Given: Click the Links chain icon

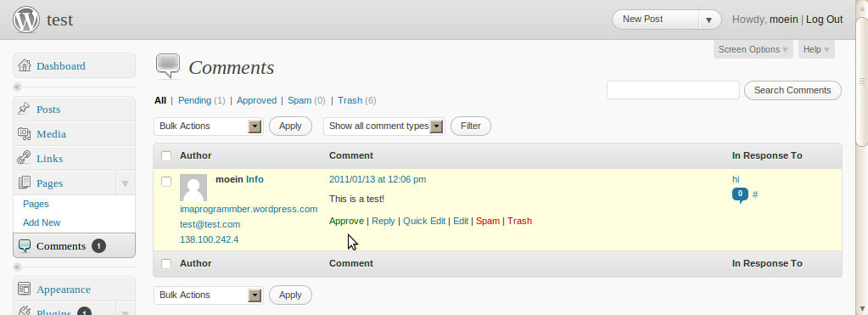Looking at the screenshot, I should (x=24, y=158).
